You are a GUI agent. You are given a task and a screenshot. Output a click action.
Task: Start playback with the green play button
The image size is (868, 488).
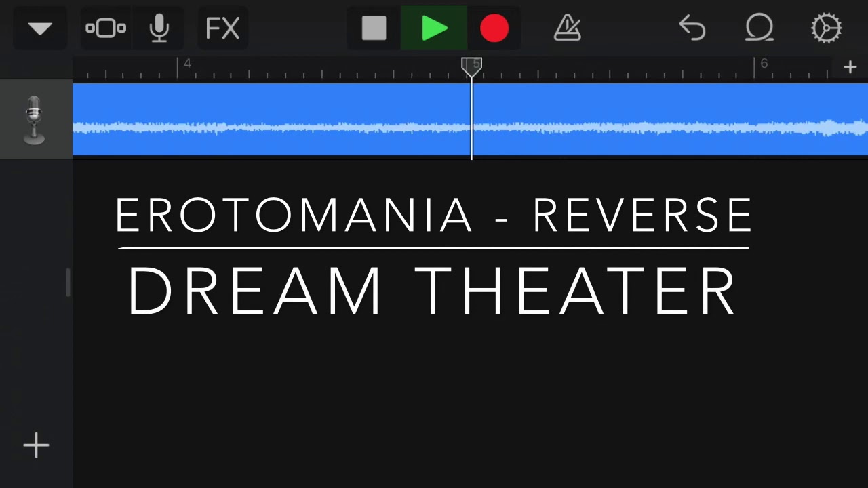[434, 28]
